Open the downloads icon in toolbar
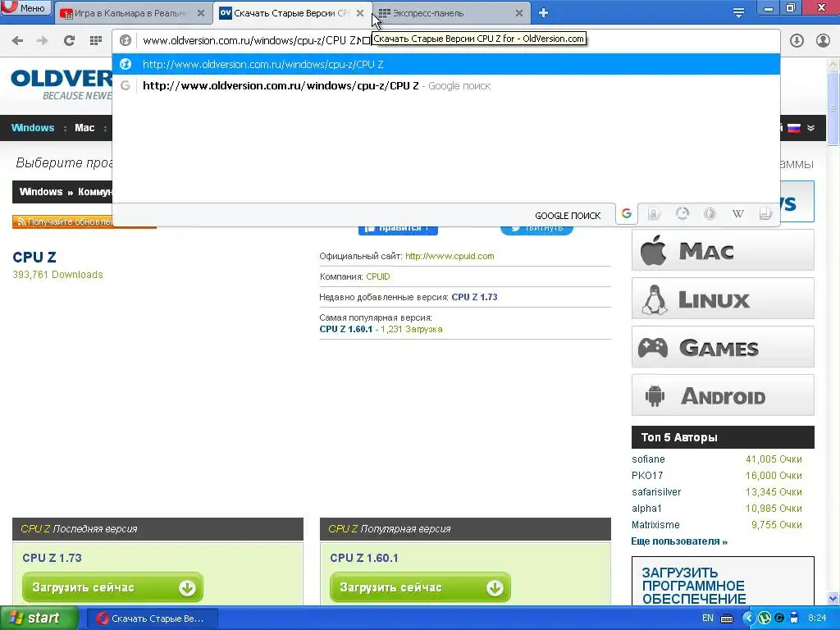Screen dimensions: 840x630 tap(797, 40)
